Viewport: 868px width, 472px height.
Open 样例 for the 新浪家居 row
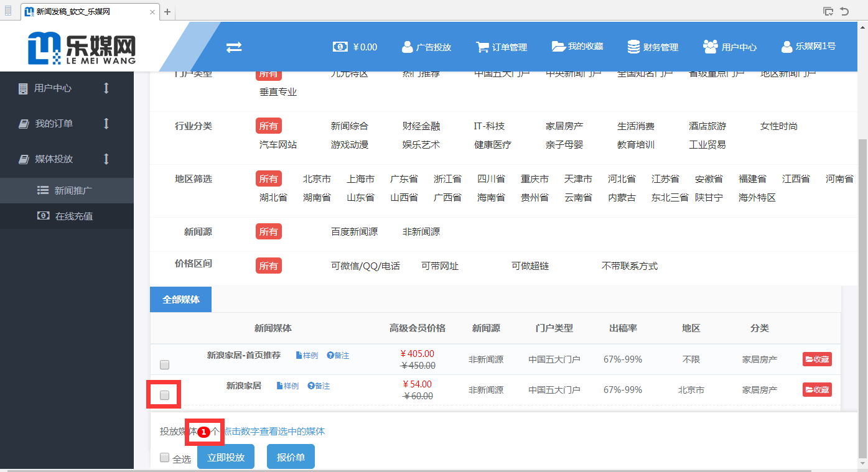click(x=287, y=386)
